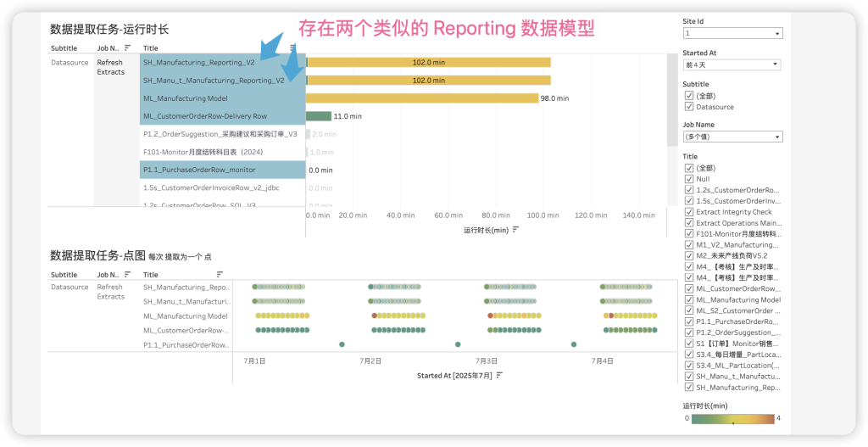Click the vertical scrollbar of the bar chart

coord(672,100)
